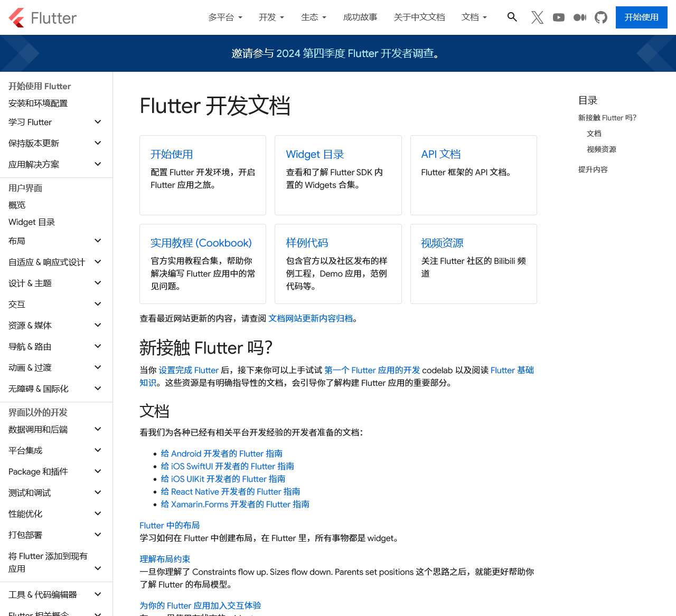Expand 自适应 & 响应式设计 in the sidebar
The width and height of the screenshot is (676, 616).
[55, 262]
